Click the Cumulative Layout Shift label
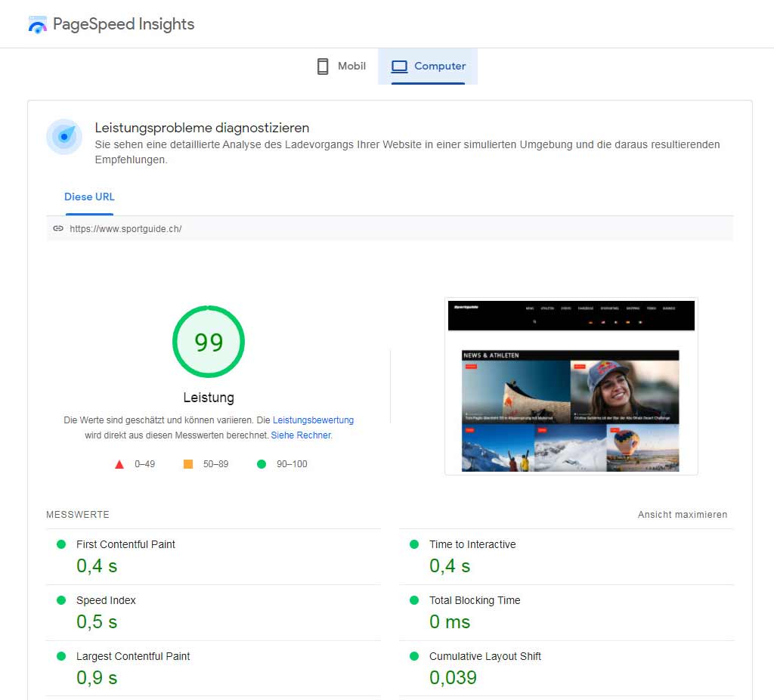 [485, 656]
